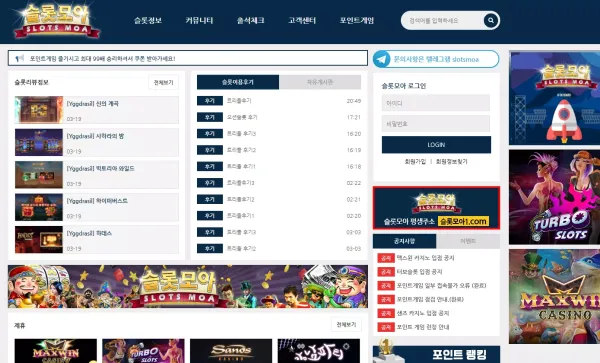Click the 후기 badge on the 17:21 row

click(x=210, y=117)
